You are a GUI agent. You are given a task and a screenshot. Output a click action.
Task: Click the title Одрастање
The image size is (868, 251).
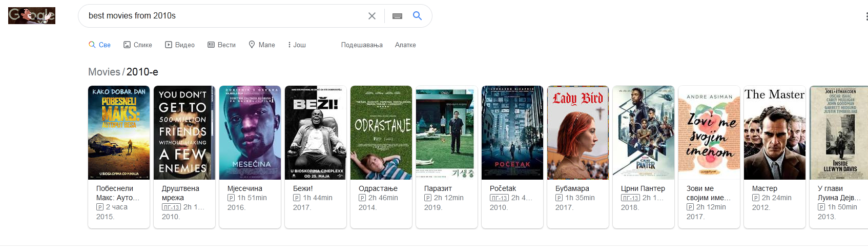pyautogui.click(x=378, y=188)
